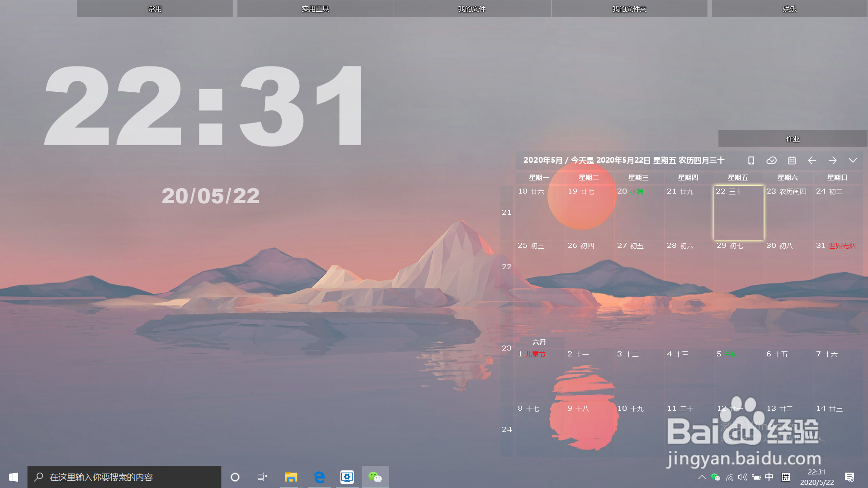Click the phone sync icon in calendar header
Screen dimensions: 868x488
tap(751, 161)
